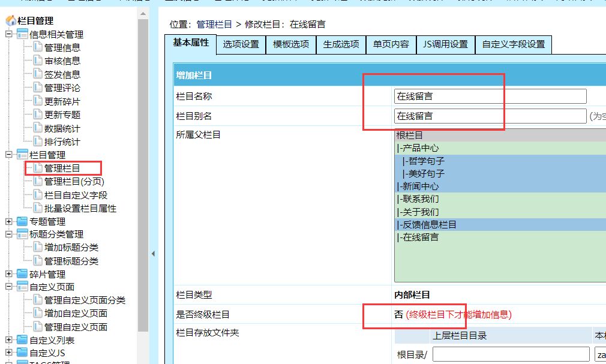Click the folder icon beside 标题分类管理
The height and width of the screenshot is (364, 606).
[x=22, y=234]
